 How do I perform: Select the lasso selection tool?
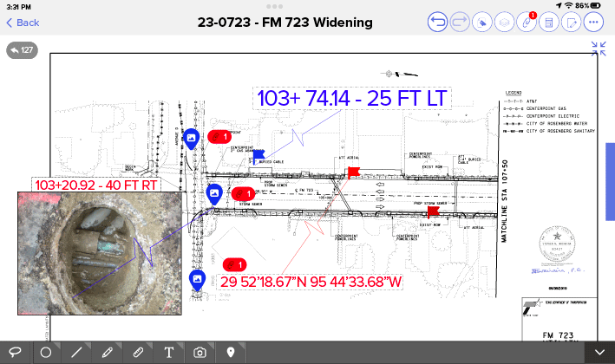[x=16, y=352]
